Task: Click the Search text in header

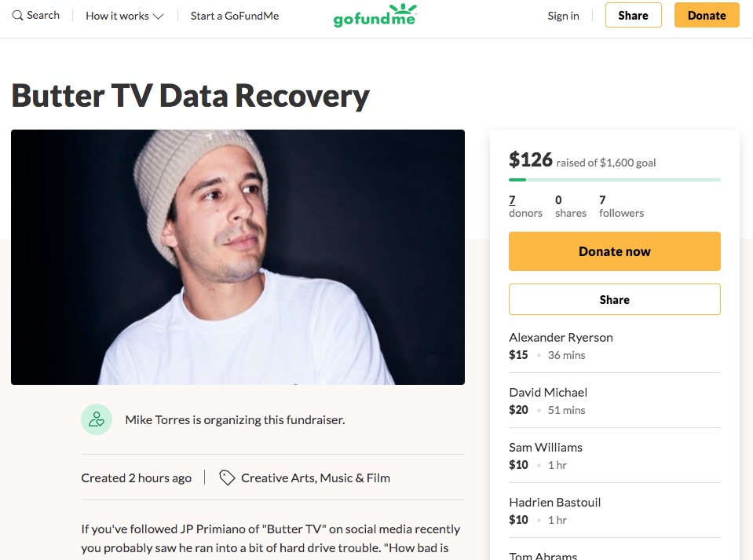Action: pyautogui.click(x=43, y=16)
